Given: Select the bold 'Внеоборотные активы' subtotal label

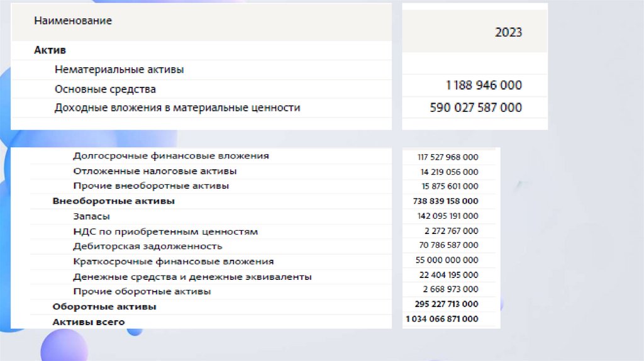Looking at the screenshot, I should 113,201.
